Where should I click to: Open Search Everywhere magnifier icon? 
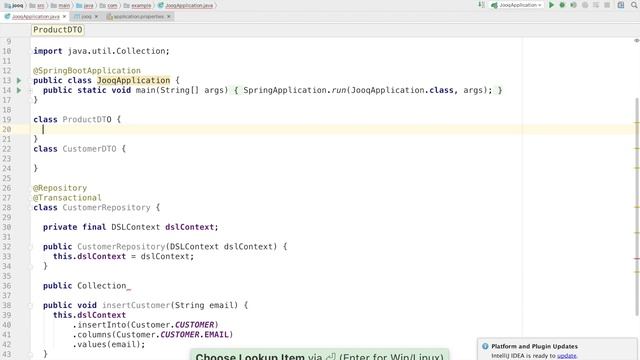[x=634, y=5]
